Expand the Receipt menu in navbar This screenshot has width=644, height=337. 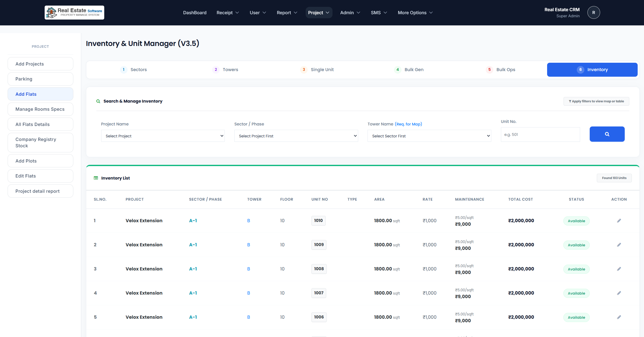click(228, 13)
